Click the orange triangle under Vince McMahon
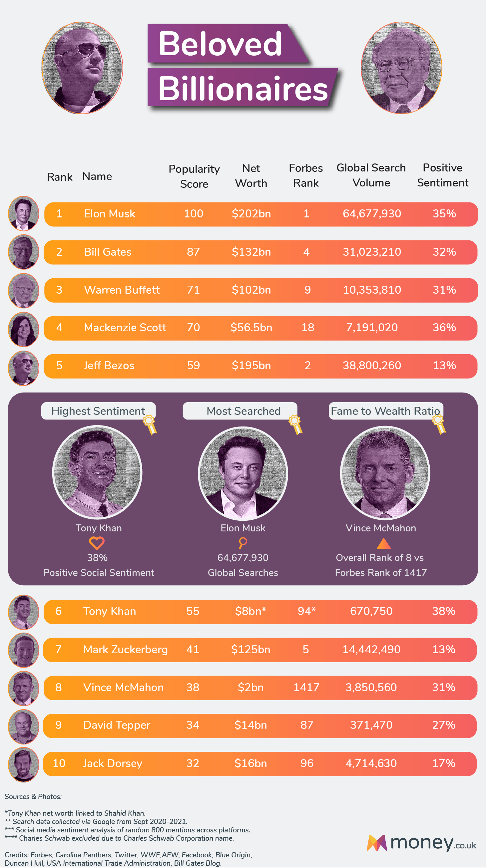This screenshot has width=486, height=868. pos(383,543)
